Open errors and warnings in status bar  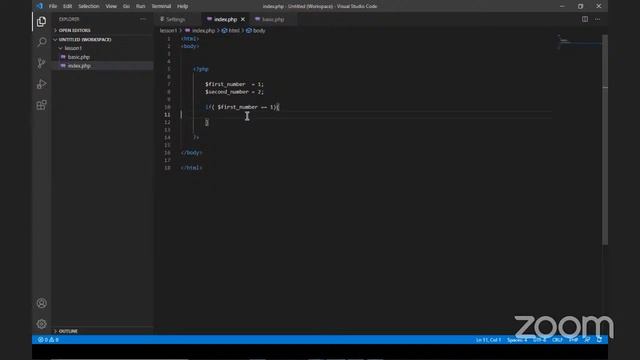(48, 340)
